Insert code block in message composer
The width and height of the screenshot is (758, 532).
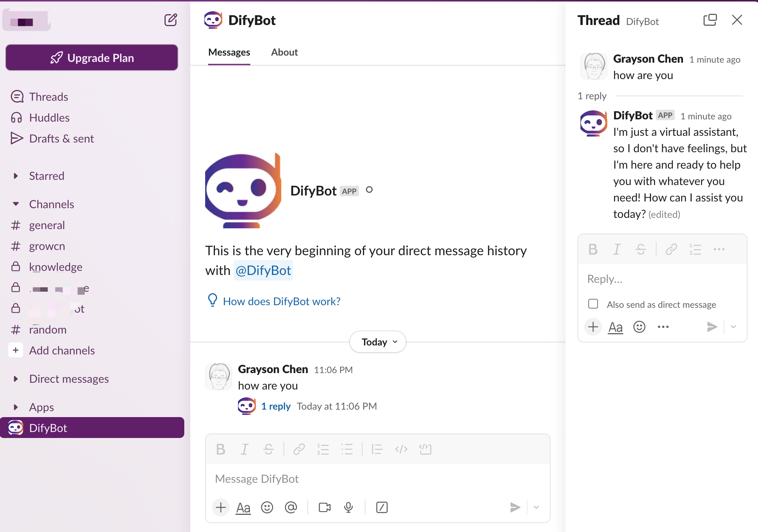(x=425, y=449)
